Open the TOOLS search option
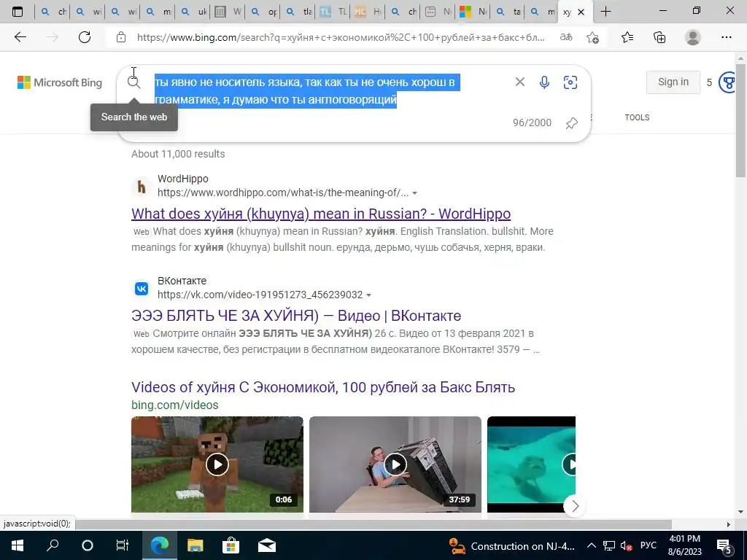 637,117
